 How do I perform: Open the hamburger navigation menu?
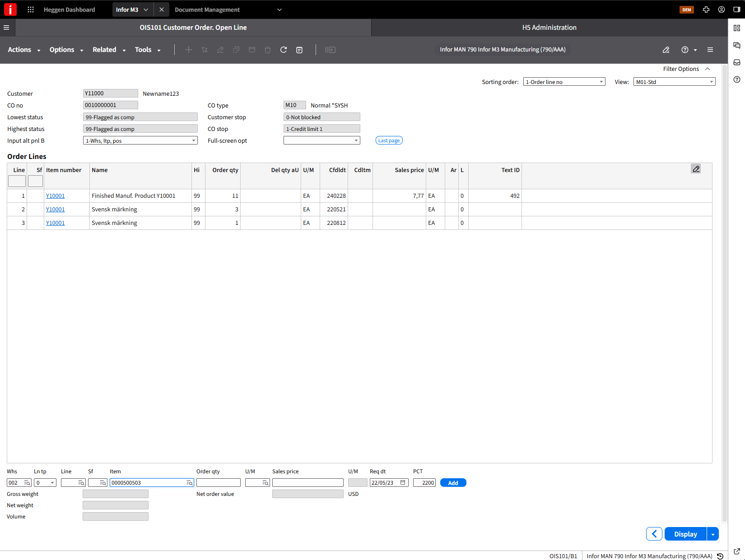pos(6,28)
